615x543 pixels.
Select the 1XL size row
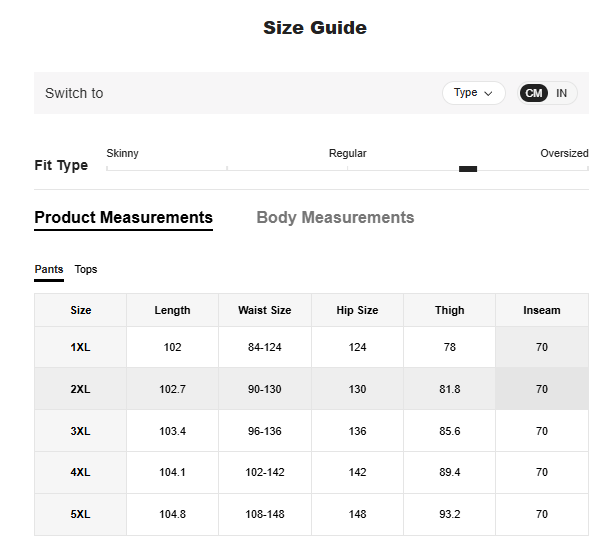[80, 347]
